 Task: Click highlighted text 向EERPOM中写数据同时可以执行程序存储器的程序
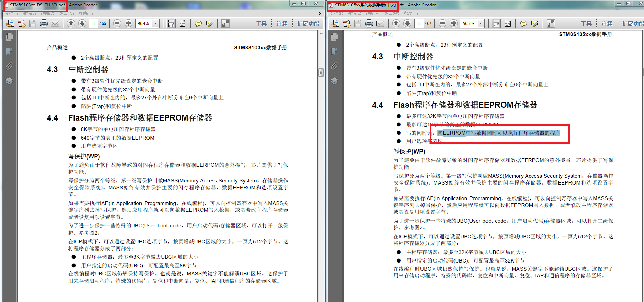click(499, 133)
